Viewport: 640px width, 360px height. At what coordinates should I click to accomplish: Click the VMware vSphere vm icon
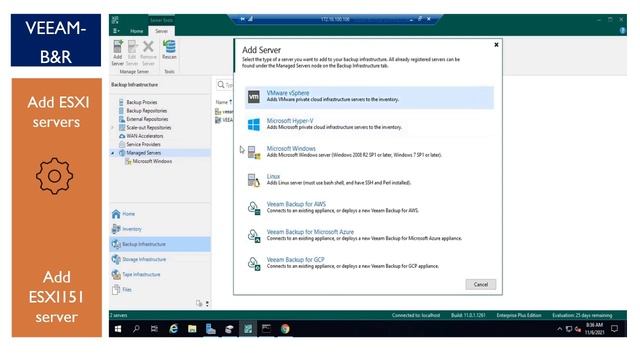point(253,97)
